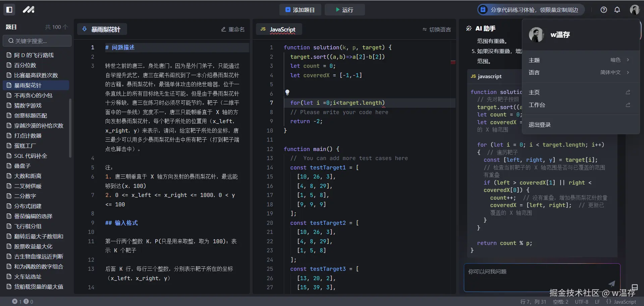Click the user avatar in the top-right corner
The image size is (644, 306).
coord(635,9)
